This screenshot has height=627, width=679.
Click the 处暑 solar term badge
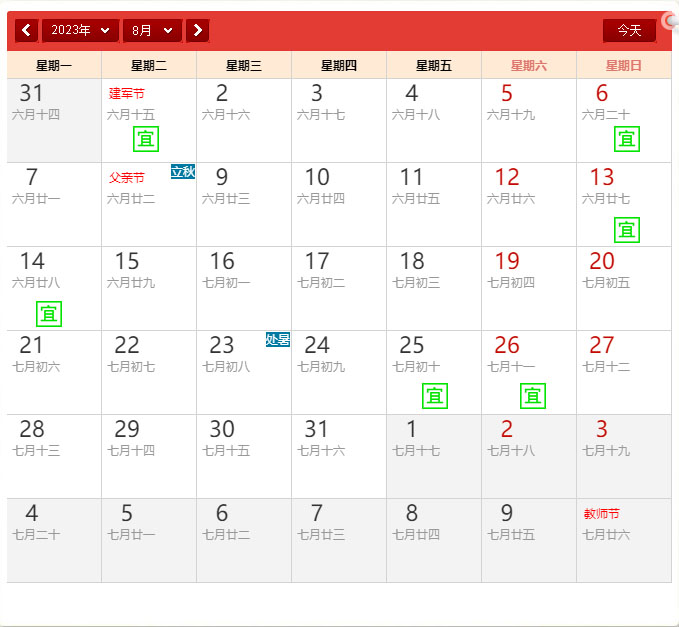[x=278, y=340]
